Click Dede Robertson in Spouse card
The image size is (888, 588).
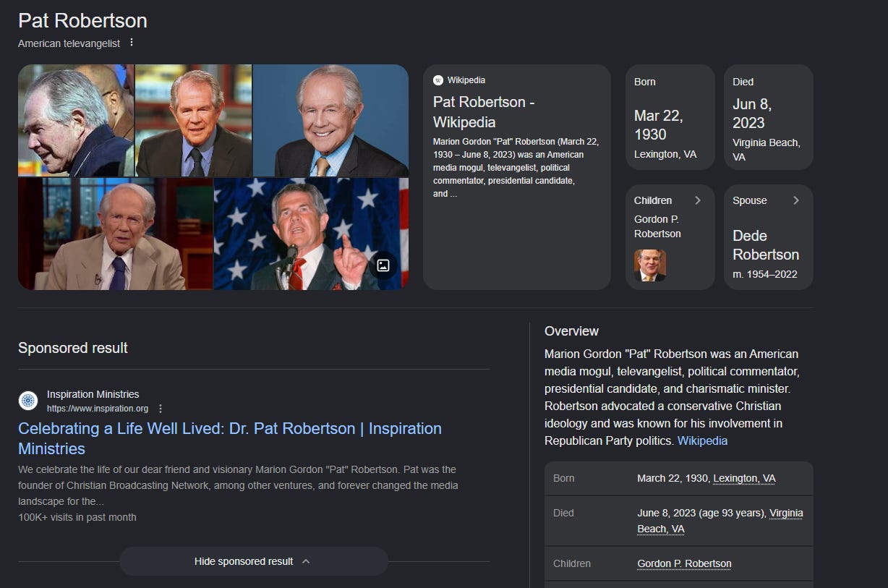coord(766,245)
